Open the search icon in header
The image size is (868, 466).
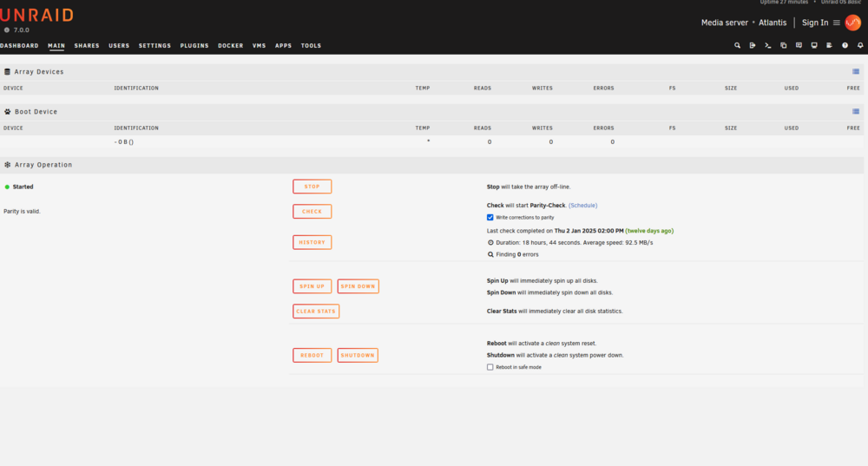(x=737, y=45)
